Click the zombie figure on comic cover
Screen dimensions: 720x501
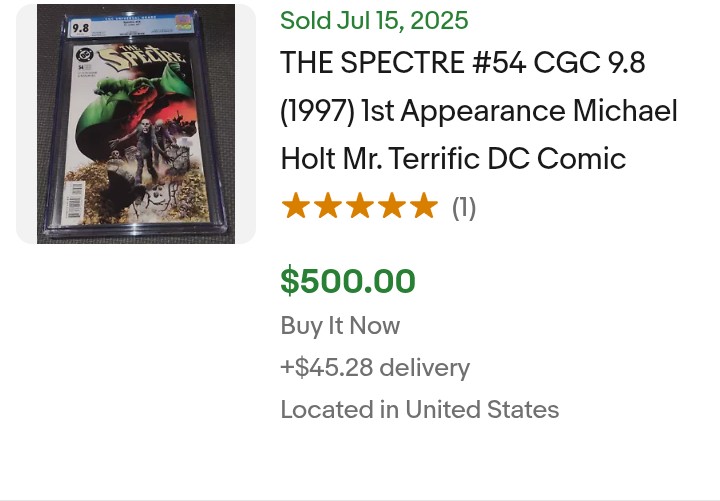click(x=143, y=149)
